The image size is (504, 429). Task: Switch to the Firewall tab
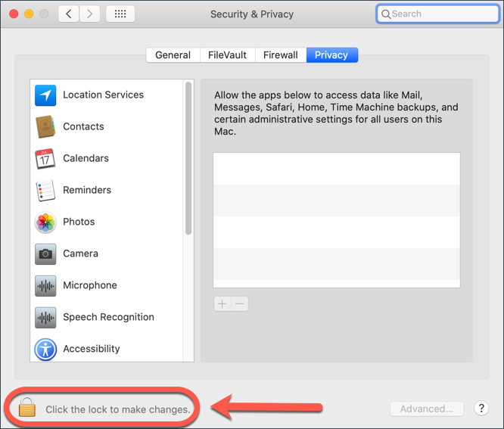point(281,55)
